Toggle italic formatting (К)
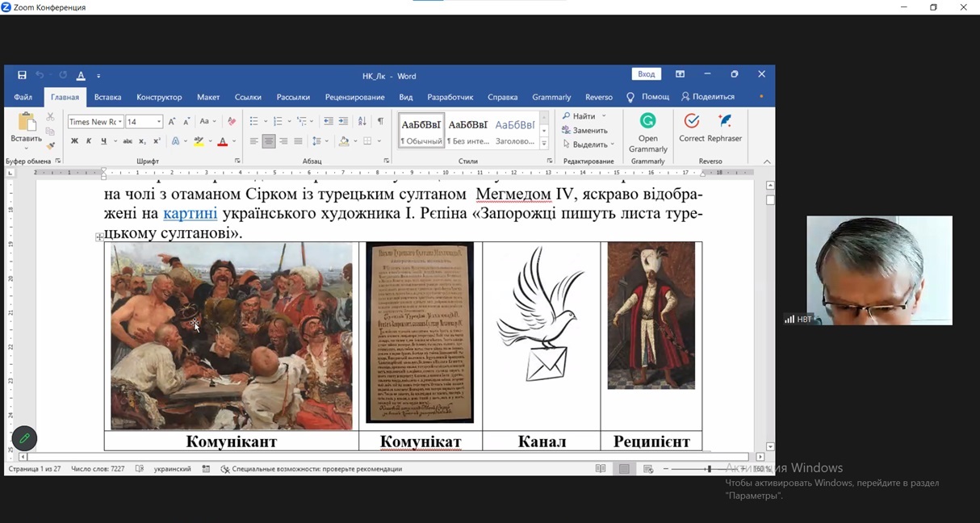The width and height of the screenshot is (980, 523). (89, 141)
